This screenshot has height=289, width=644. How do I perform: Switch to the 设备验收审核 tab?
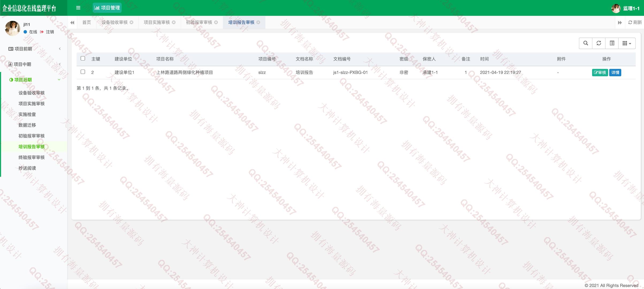(x=115, y=22)
